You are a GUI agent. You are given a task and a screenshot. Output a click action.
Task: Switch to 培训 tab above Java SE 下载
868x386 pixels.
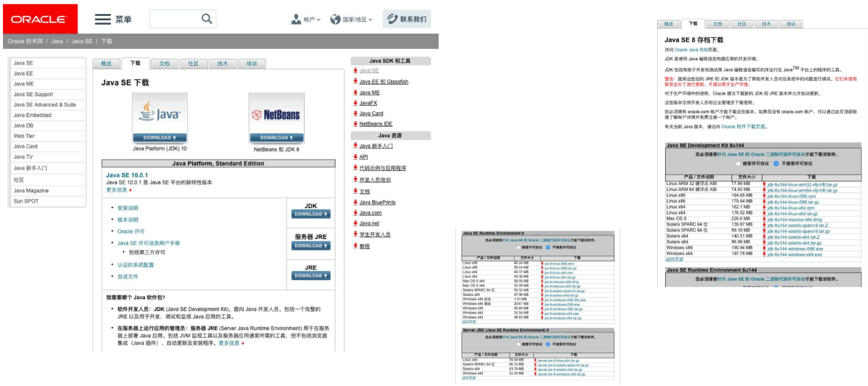(251, 63)
